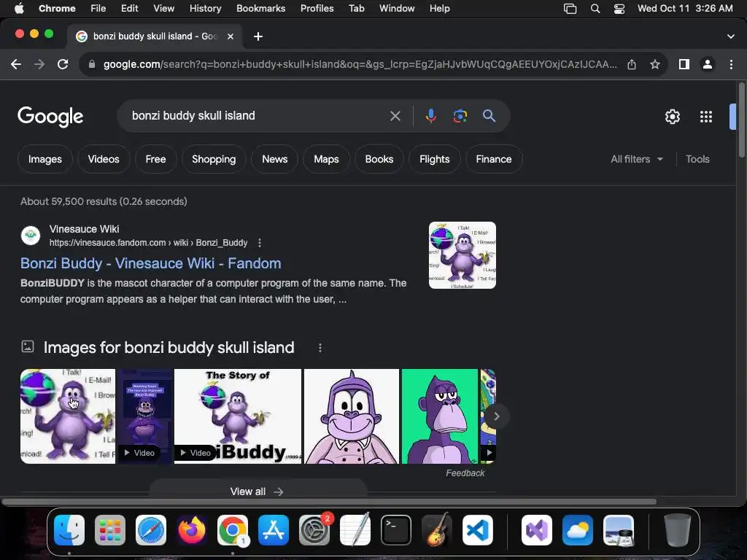Switch to Maps results
Image resolution: width=747 pixels, height=560 pixels.
[x=326, y=159]
